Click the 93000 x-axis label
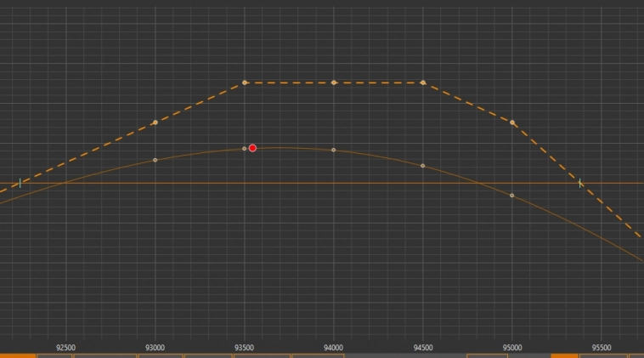Screen dimensions: 644x358 click(x=155, y=348)
